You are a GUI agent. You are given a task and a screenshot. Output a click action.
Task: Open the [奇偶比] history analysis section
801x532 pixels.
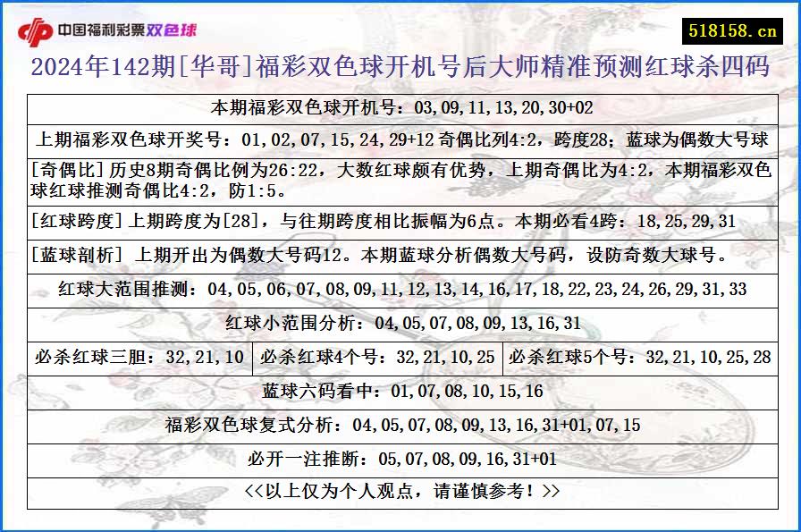pyautogui.click(x=400, y=174)
